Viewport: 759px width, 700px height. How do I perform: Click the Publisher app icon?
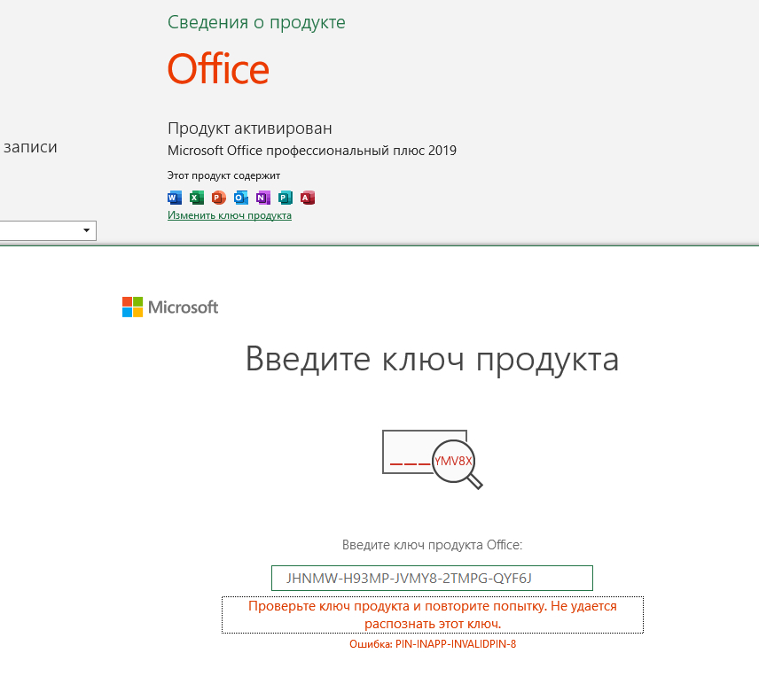click(x=286, y=198)
